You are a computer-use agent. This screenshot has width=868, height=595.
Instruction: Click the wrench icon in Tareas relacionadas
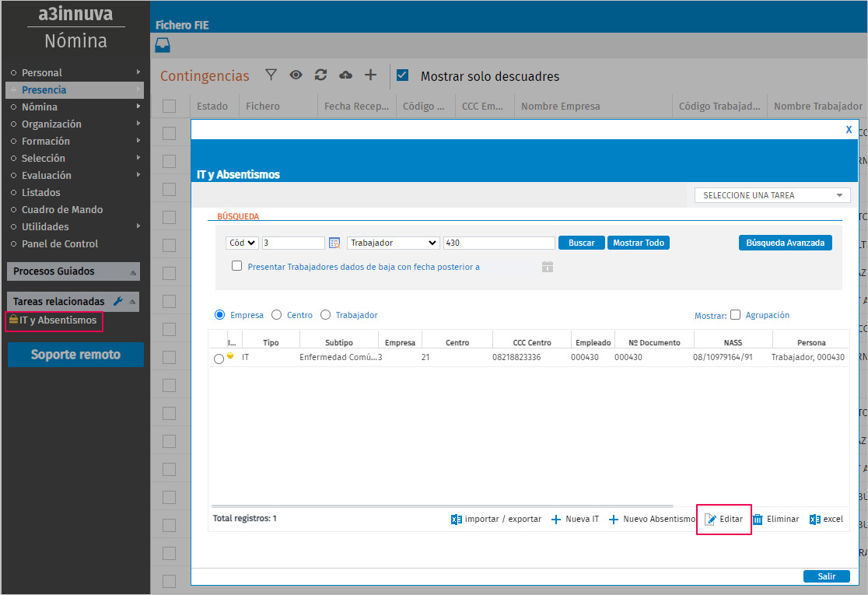tap(118, 302)
